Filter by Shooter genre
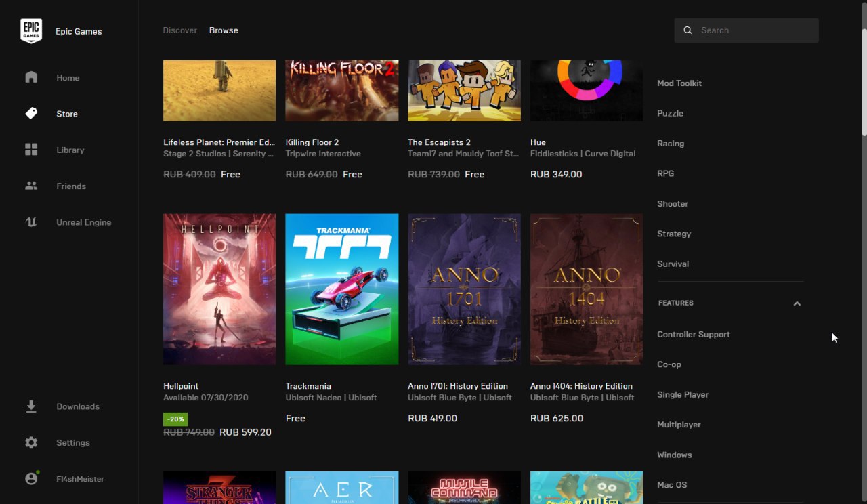The height and width of the screenshot is (504, 867). [673, 204]
